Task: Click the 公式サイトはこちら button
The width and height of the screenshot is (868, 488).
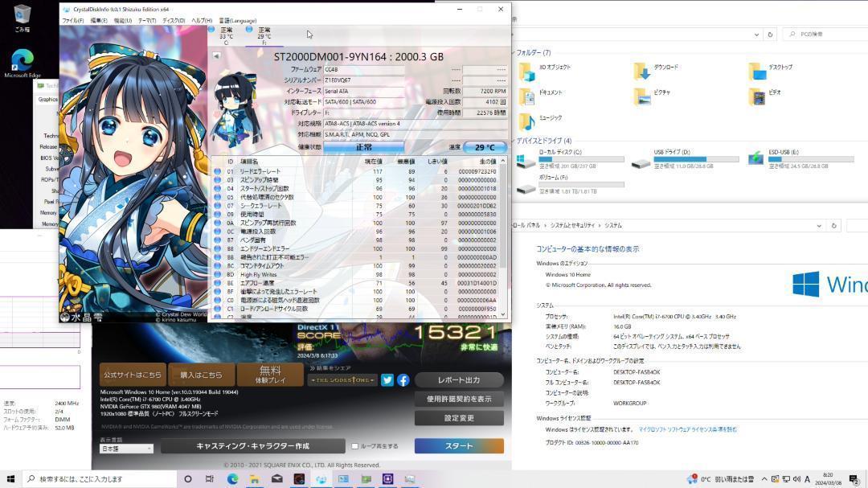Action: (x=133, y=375)
